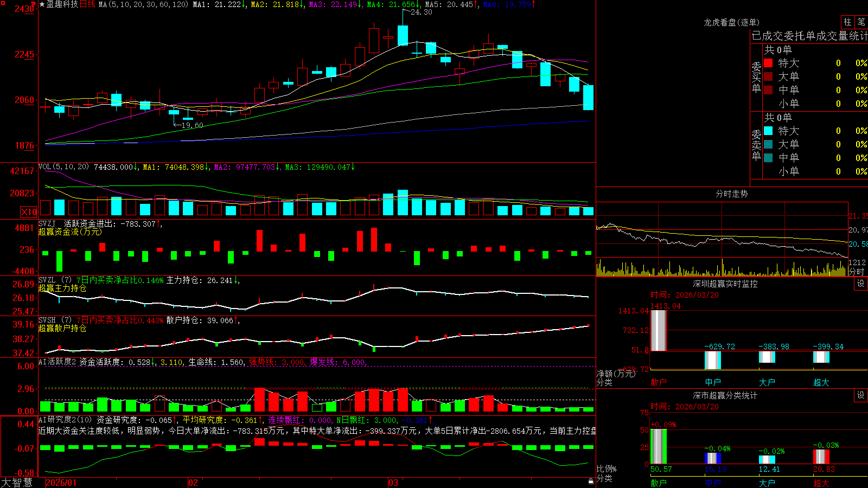
Task: Click the MA1: 21.222 value in header
Action: point(219,4)
